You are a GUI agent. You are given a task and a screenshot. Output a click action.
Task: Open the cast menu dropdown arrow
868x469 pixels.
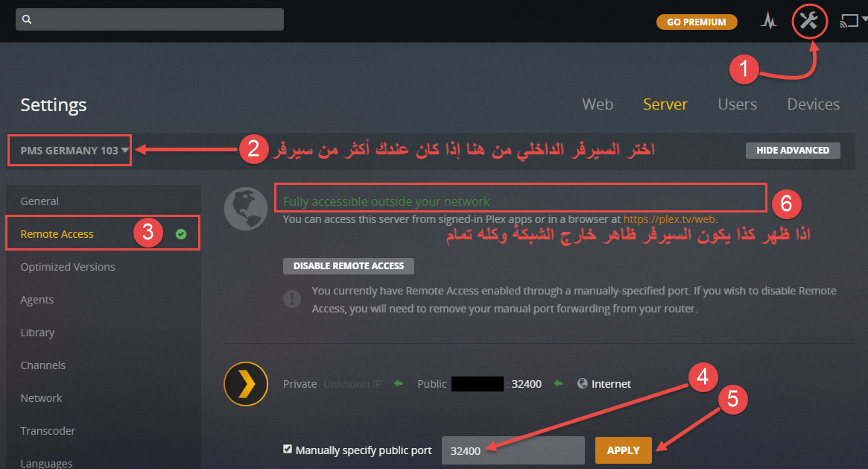click(864, 19)
